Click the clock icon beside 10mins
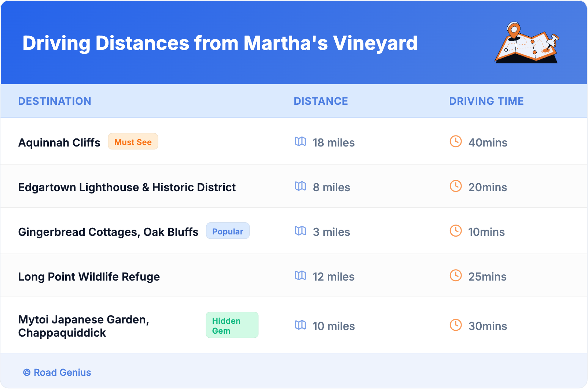 456,231
